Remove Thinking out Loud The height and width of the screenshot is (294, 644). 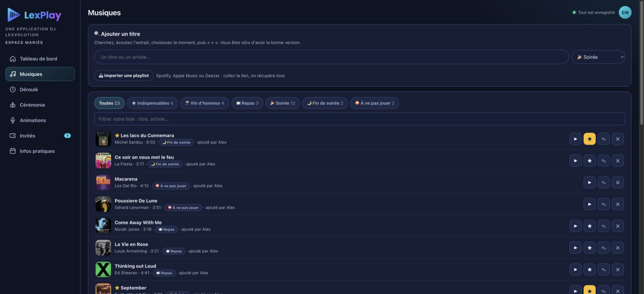618,269
